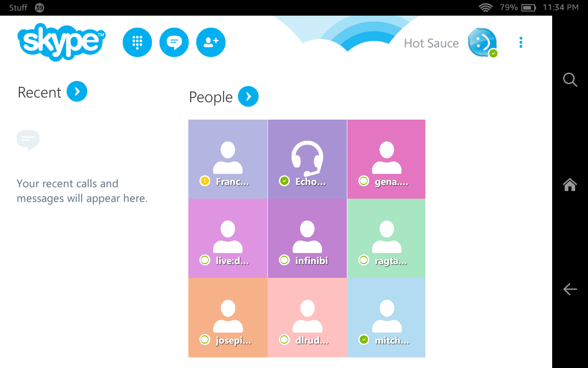Image resolution: width=588 pixels, height=368 pixels.
Task: Tap the system home button
Action: point(570,184)
